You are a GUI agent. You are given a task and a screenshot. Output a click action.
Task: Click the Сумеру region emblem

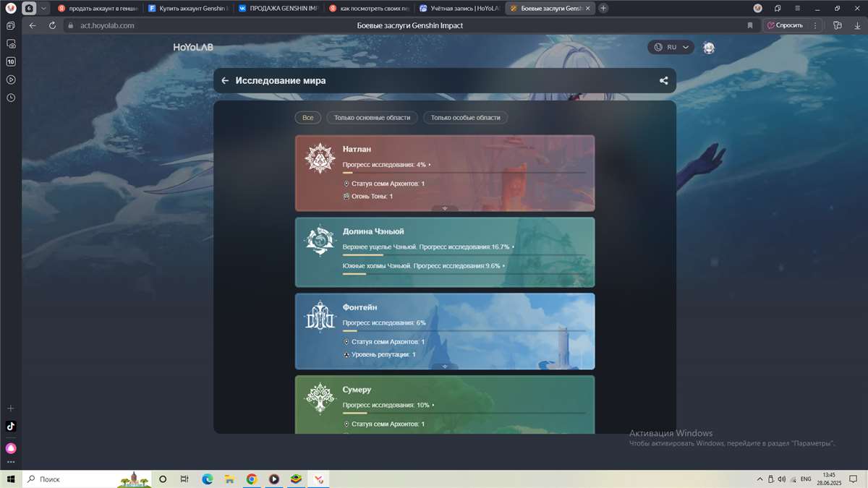319,398
